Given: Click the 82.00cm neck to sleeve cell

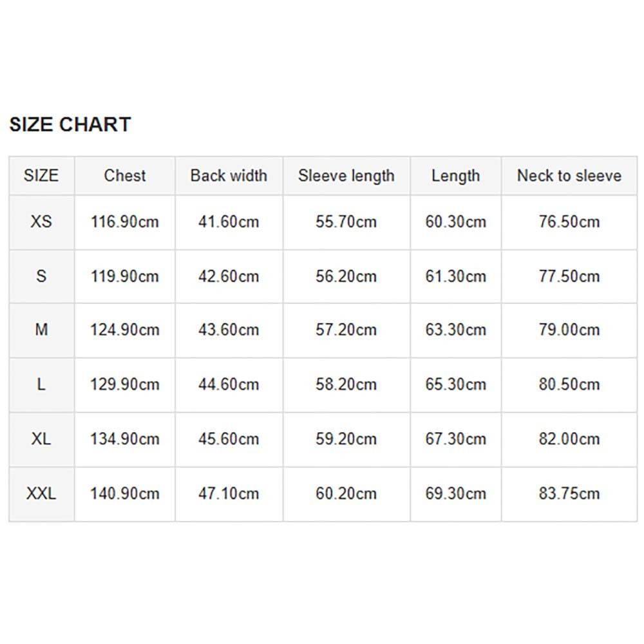Looking at the screenshot, I should 569,439.
